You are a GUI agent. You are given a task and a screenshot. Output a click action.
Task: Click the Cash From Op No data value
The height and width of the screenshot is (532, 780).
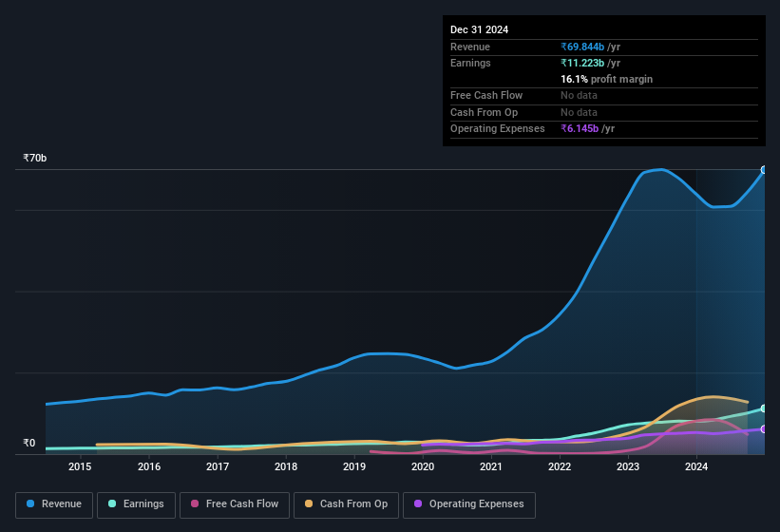click(579, 112)
